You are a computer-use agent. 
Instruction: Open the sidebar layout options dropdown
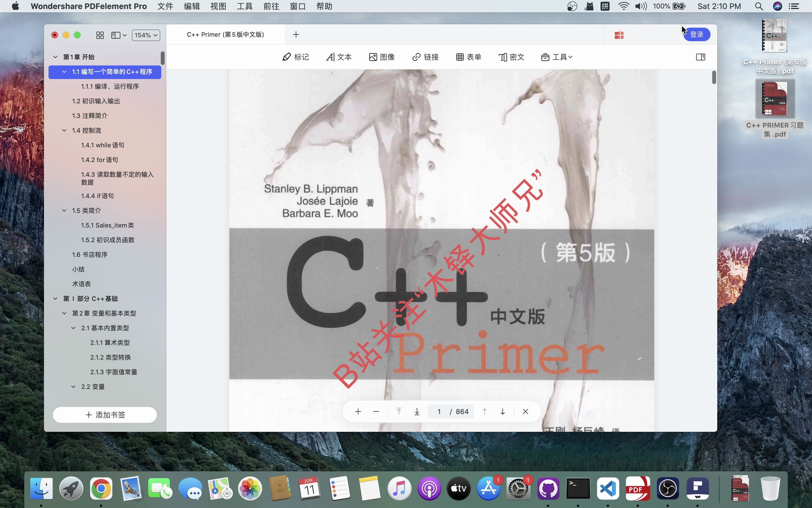point(119,35)
